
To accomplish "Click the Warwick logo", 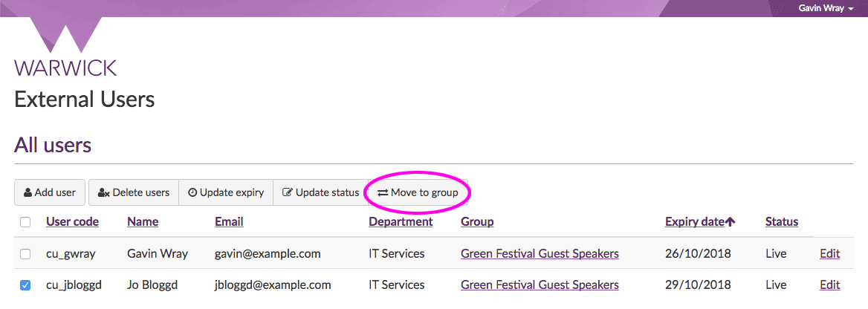I will (65, 49).
